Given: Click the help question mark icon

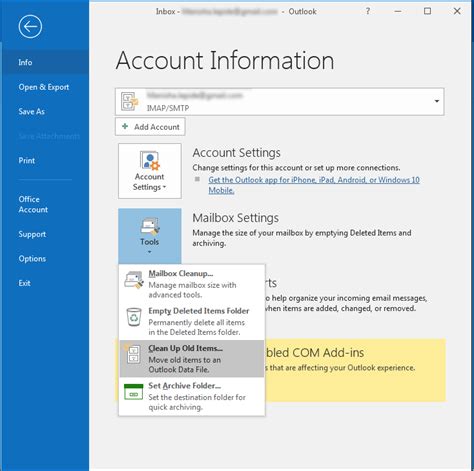Looking at the screenshot, I should pos(368,11).
